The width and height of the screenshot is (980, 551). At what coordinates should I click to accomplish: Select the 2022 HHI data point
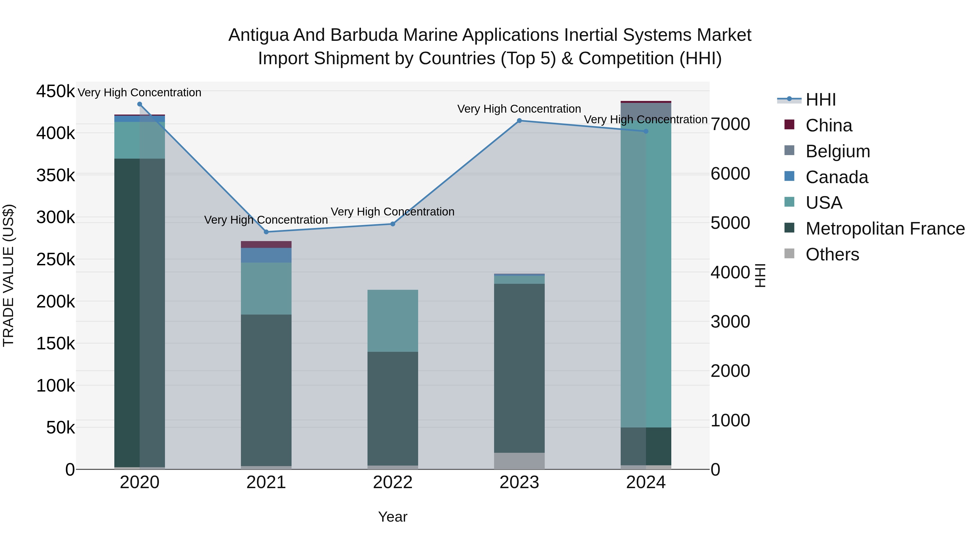pos(393,224)
